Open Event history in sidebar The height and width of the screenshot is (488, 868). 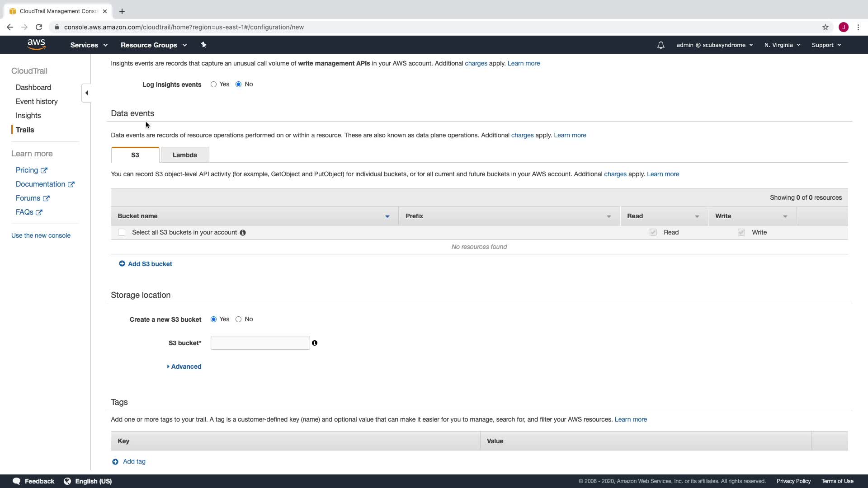(37, 101)
